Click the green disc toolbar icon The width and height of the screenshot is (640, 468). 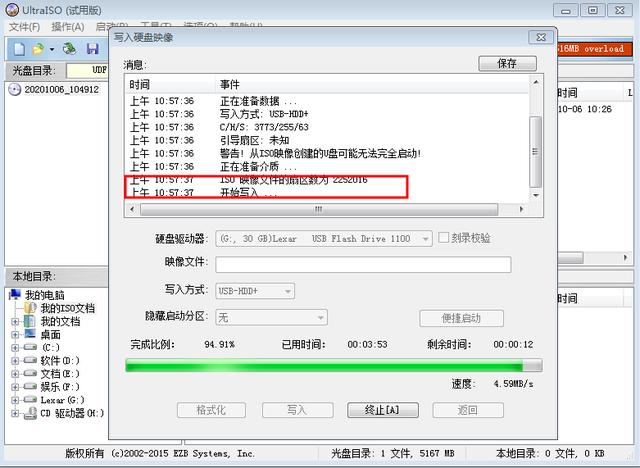(69, 49)
